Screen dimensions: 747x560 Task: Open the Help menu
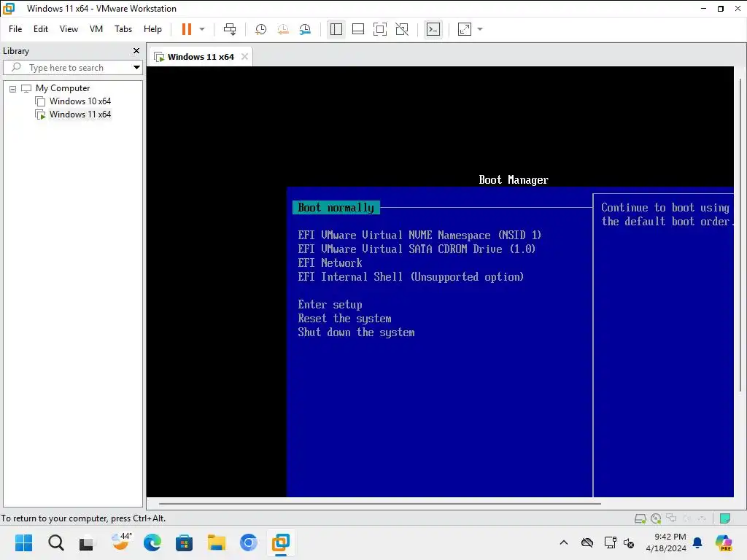point(152,29)
